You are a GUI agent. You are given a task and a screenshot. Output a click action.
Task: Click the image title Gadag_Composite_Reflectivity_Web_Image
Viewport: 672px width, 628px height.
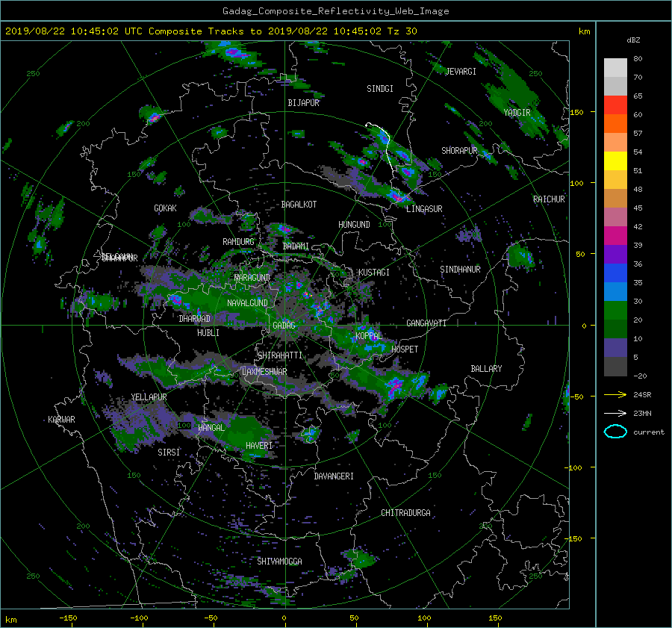[335, 11]
